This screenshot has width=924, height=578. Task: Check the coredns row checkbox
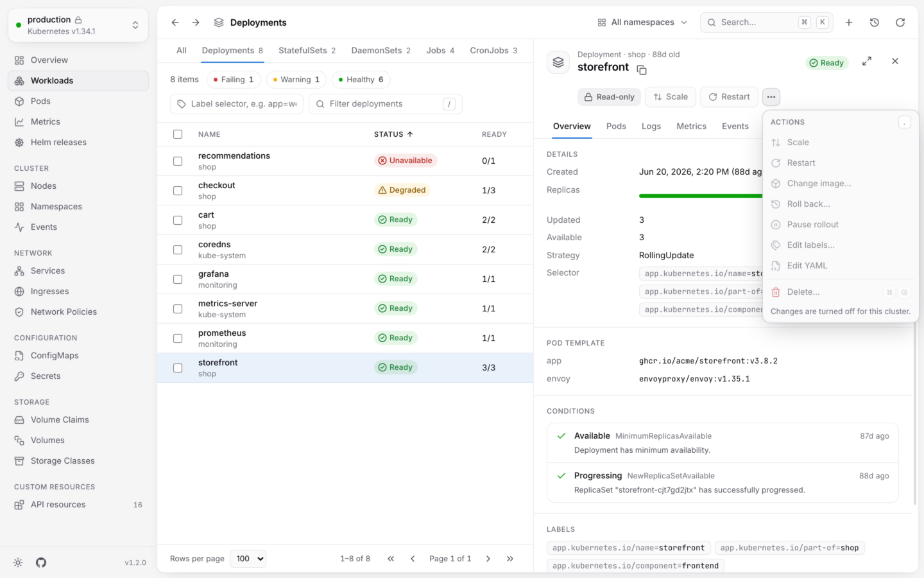click(178, 250)
